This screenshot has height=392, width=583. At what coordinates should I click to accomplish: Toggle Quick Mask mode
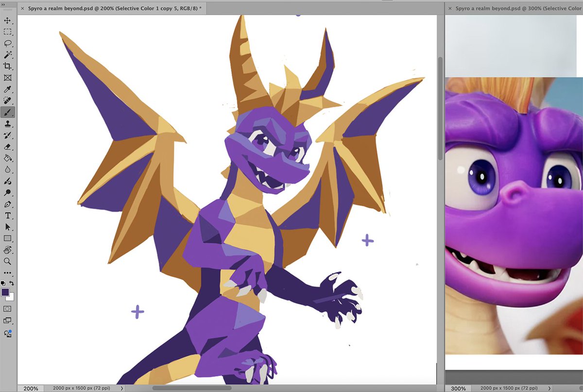(x=8, y=309)
